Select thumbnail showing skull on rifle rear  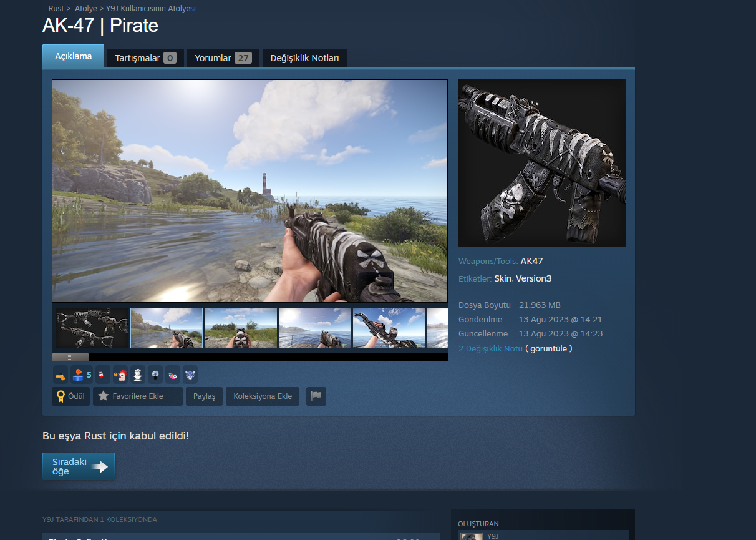(x=241, y=328)
